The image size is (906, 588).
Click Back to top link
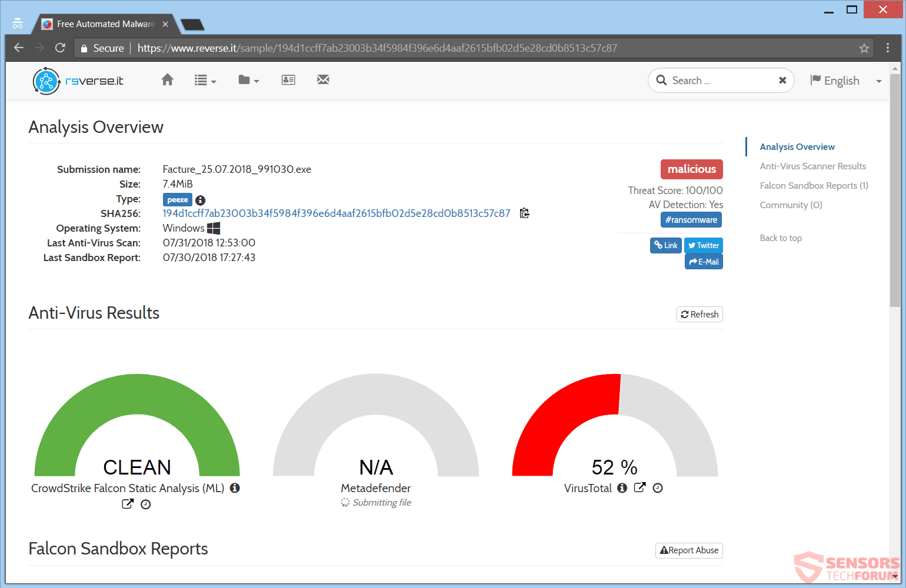click(x=781, y=238)
